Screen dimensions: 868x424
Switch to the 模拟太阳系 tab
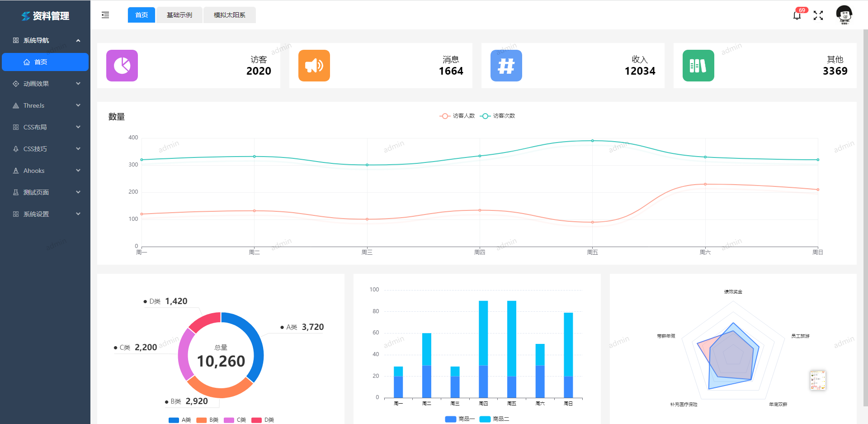pos(230,15)
